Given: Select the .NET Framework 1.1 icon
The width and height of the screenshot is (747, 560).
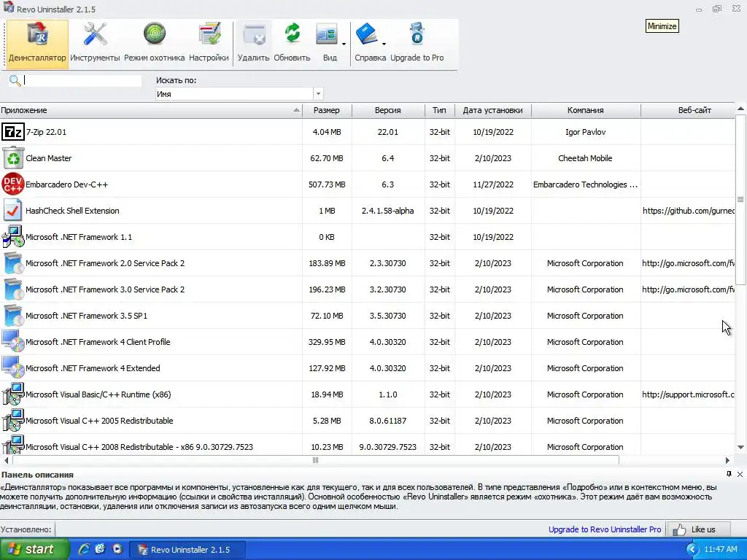Looking at the screenshot, I should tap(13, 237).
